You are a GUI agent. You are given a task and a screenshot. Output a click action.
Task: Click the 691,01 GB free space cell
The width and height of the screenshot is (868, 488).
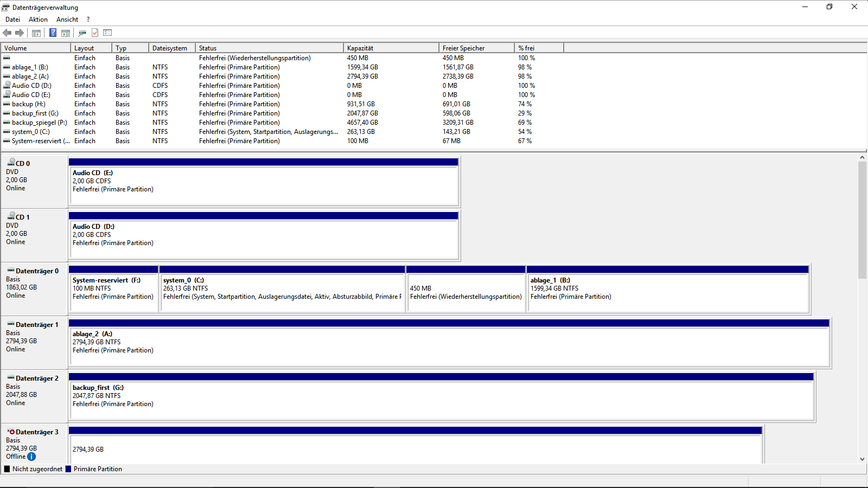(456, 104)
